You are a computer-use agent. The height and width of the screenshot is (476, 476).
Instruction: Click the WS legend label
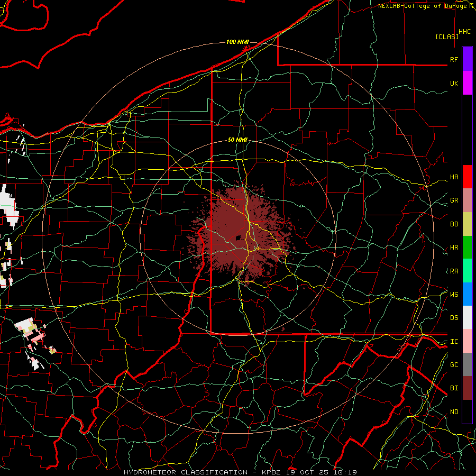454,295
